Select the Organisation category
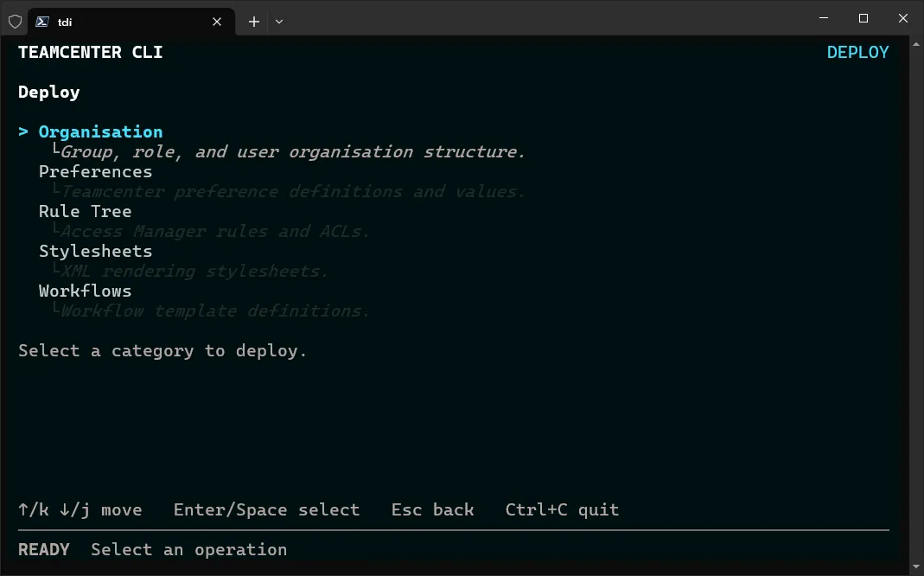The width and height of the screenshot is (924, 576). pyautogui.click(x=101, y=132)
